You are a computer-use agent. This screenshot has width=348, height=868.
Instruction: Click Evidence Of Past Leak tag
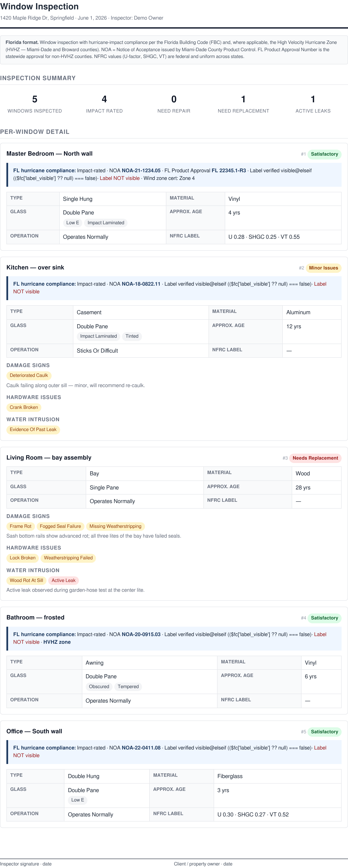click(33, 430)
